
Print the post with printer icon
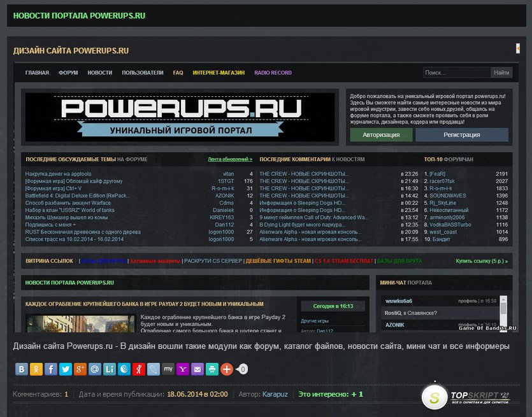pos(212,369)
